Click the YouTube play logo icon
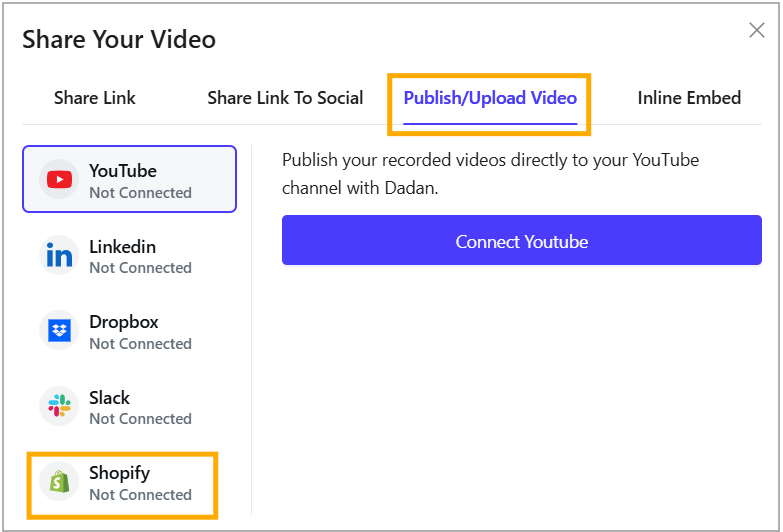 point(59,180)
